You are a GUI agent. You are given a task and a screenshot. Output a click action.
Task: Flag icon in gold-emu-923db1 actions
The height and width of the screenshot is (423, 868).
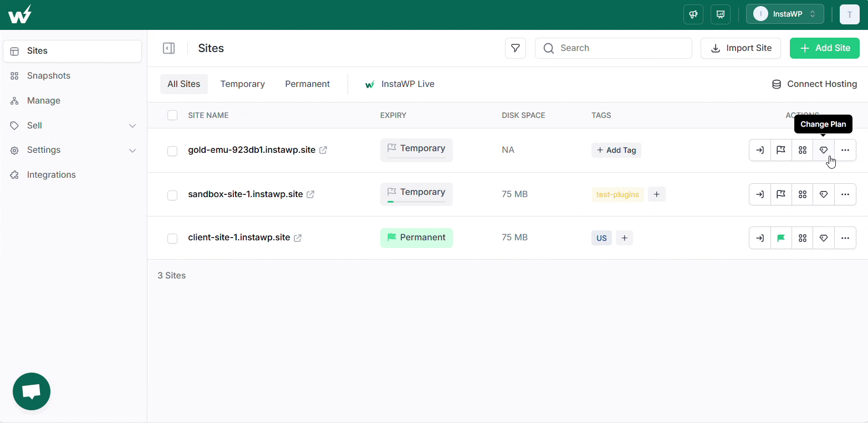(781, 150)
